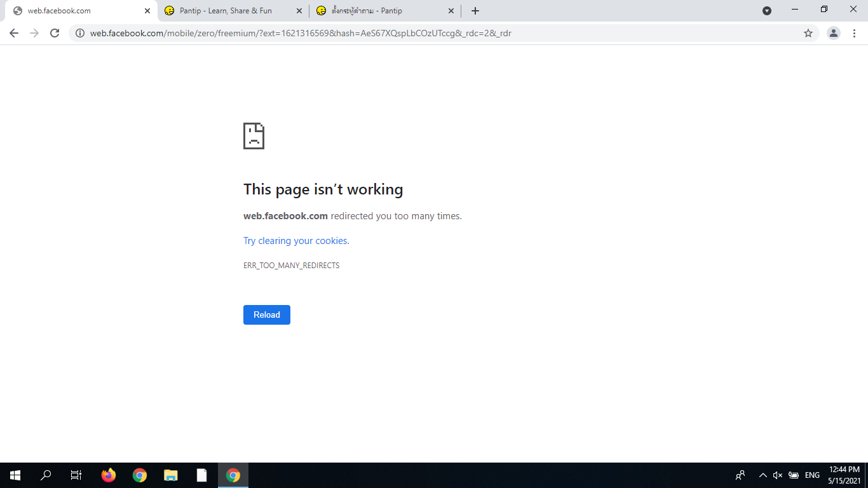Switch to the 'ตั้งกระทู้คำถาม - Pantip' tab
868x488 pixels.
(385, 11)
